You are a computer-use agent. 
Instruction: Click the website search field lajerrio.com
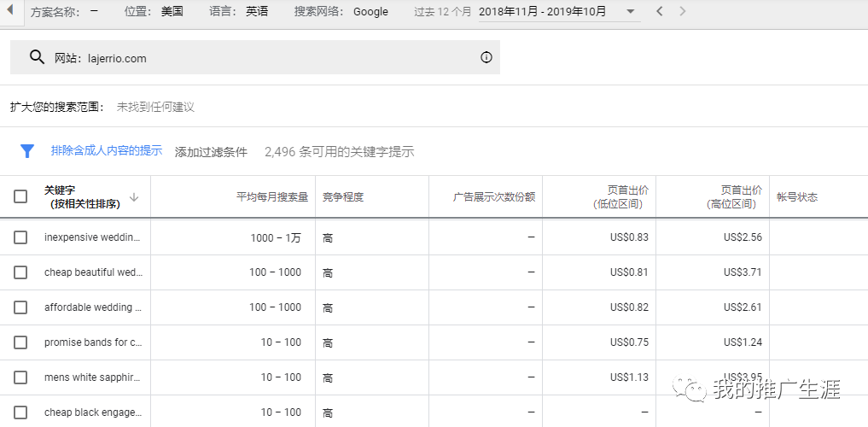tap(256, 58)
